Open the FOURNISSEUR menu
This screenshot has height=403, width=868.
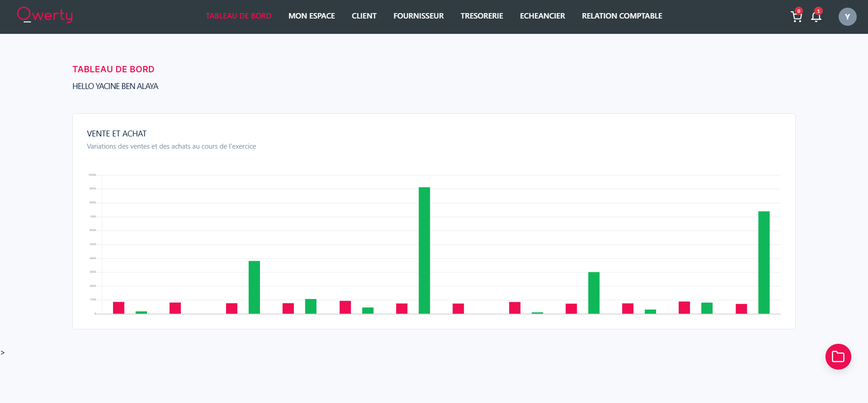click(419, 16)
